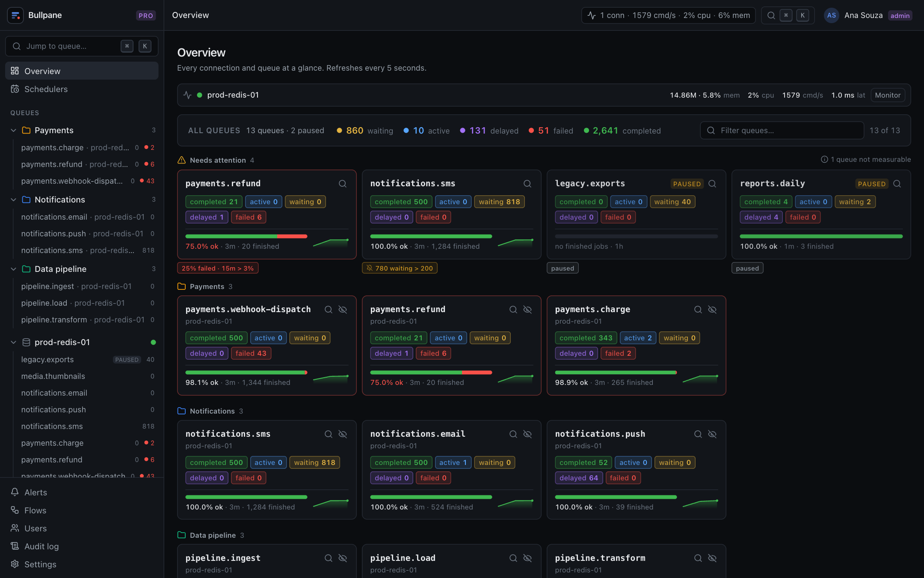Inspect the legacy.exports card via magnifier
The height and width of the screenshot is (578, 924).
[x=712, y=184]
